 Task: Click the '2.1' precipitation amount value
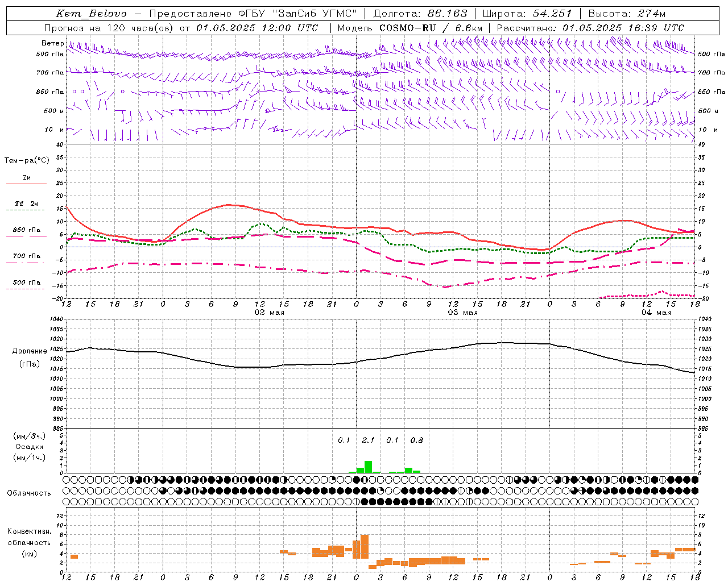(368, 440)
